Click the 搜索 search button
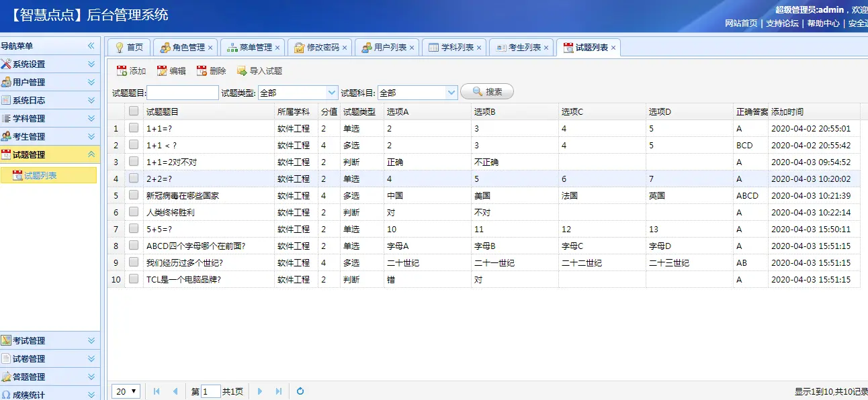This screenshot has width=868, height=400. (487, 91)
